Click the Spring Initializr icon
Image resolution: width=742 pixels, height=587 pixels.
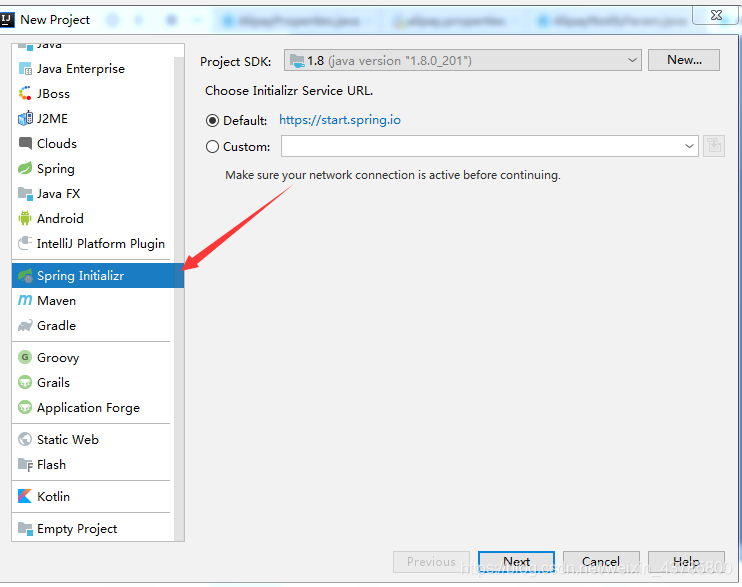coord(25,276)
